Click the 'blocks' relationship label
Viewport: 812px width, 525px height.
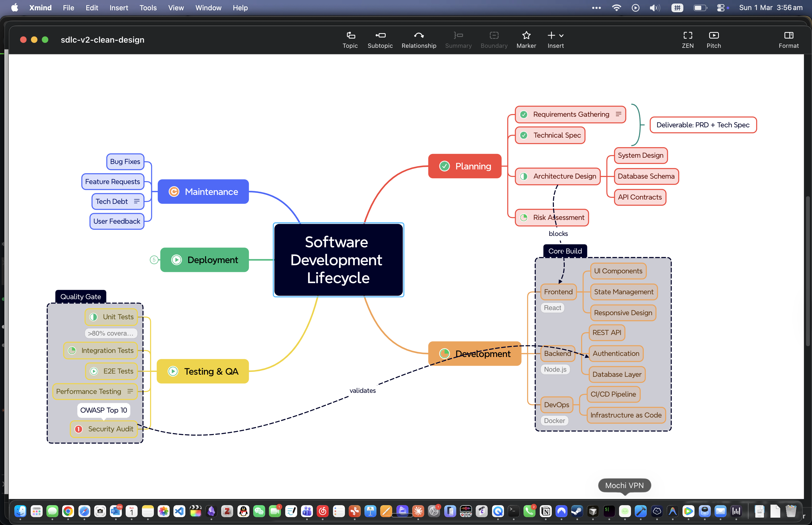pos(558,233)
